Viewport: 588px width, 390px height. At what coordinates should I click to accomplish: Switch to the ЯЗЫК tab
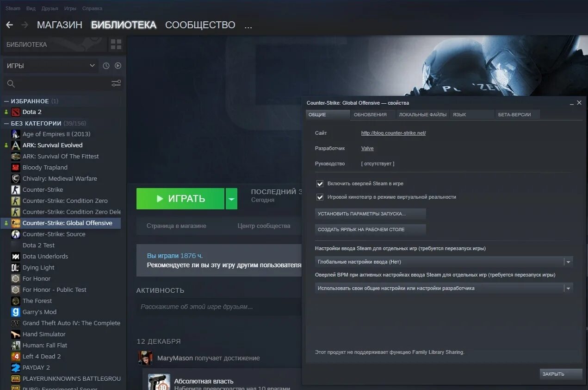472,114
